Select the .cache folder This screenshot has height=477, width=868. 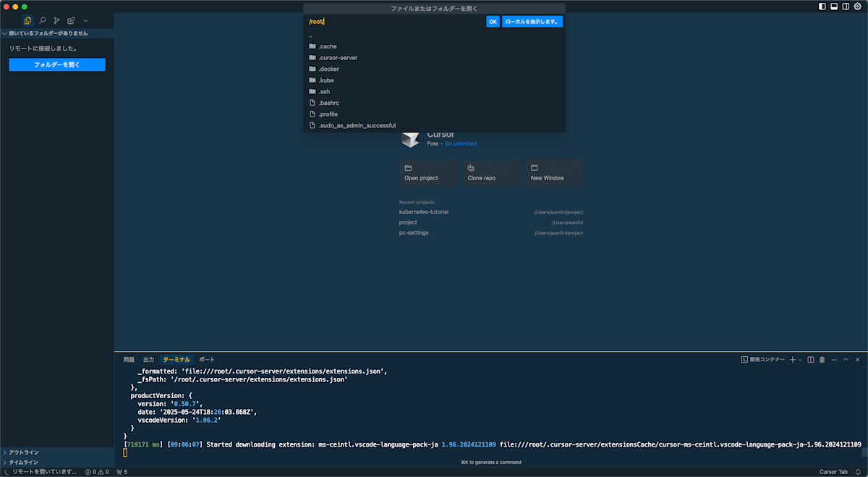point(435,46)
